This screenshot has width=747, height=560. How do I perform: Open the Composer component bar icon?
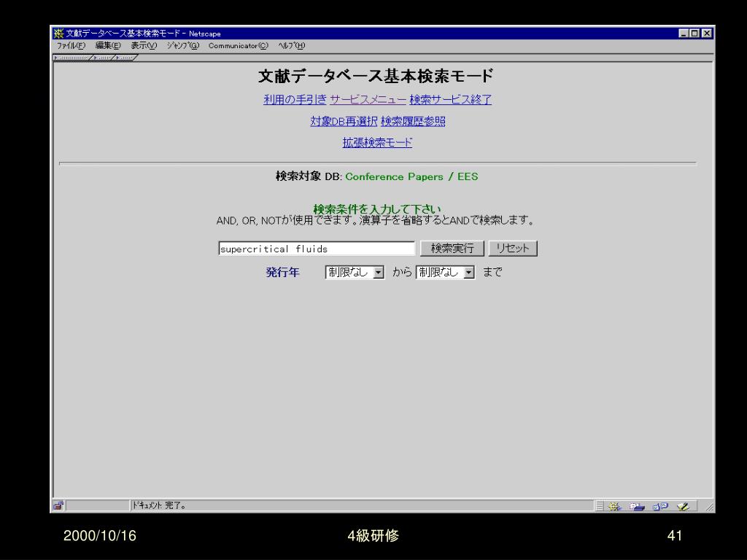(x=683, y=506)
